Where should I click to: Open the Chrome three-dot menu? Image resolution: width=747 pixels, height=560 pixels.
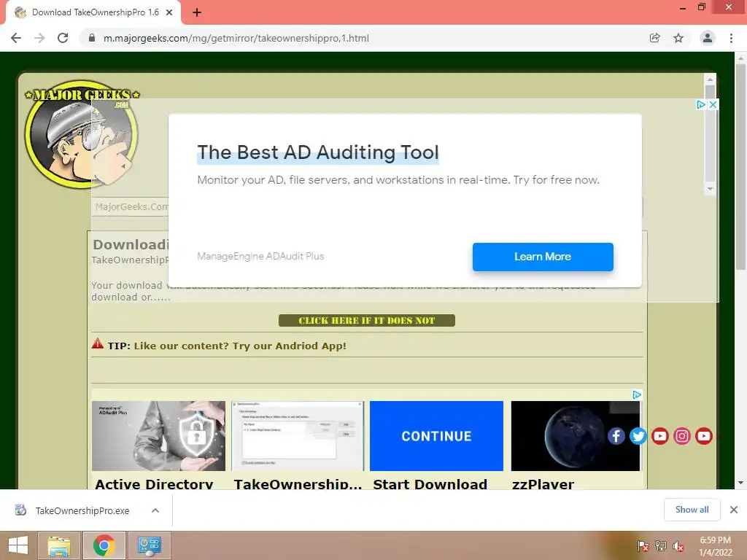pyautogui.click(x=731, y=38)
